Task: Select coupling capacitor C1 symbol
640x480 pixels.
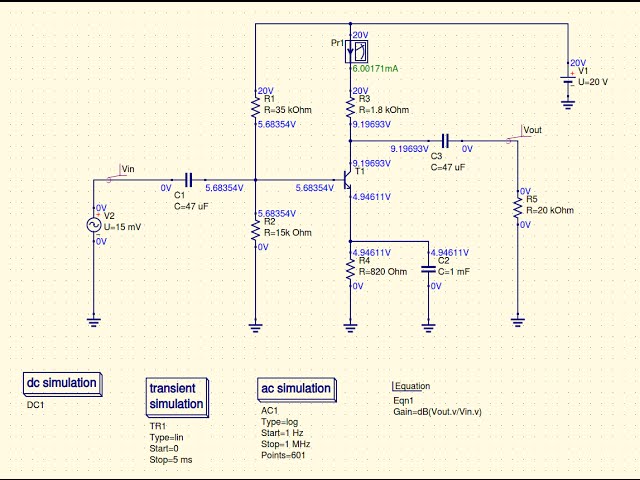Action: pyautogui.click(x=188, y=180)
